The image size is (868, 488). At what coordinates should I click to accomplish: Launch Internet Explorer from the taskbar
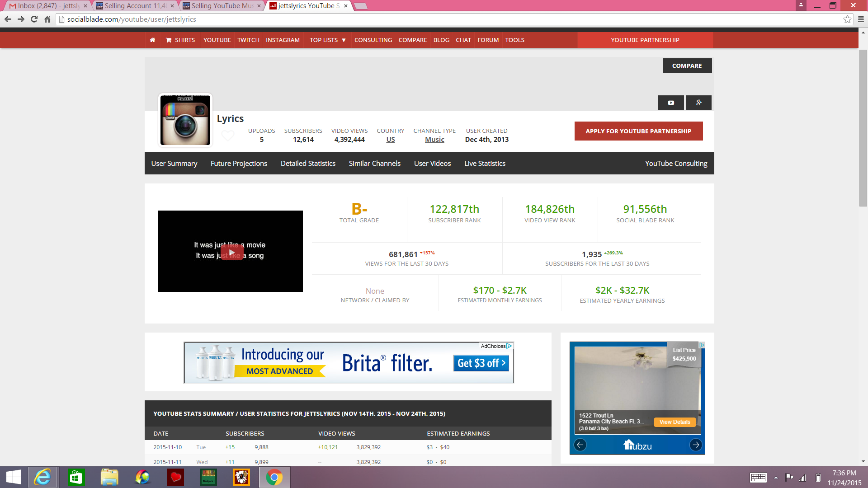(x=43, y=477)
